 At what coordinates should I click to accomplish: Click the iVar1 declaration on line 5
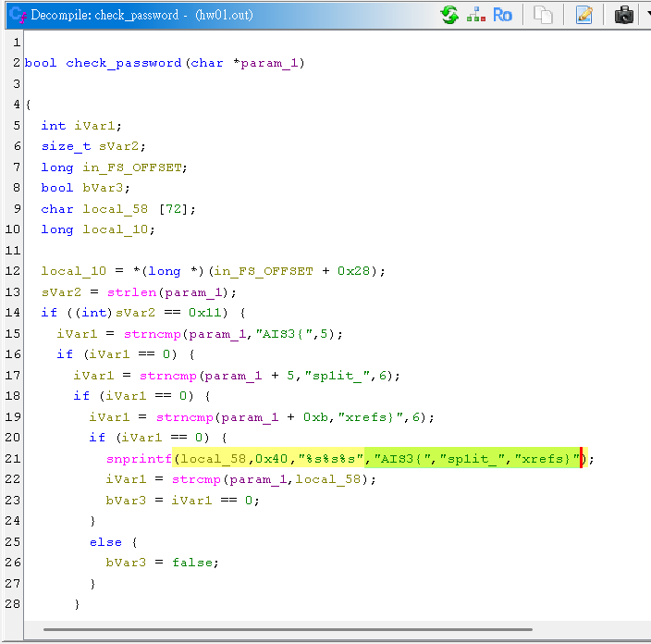[94, 126]
